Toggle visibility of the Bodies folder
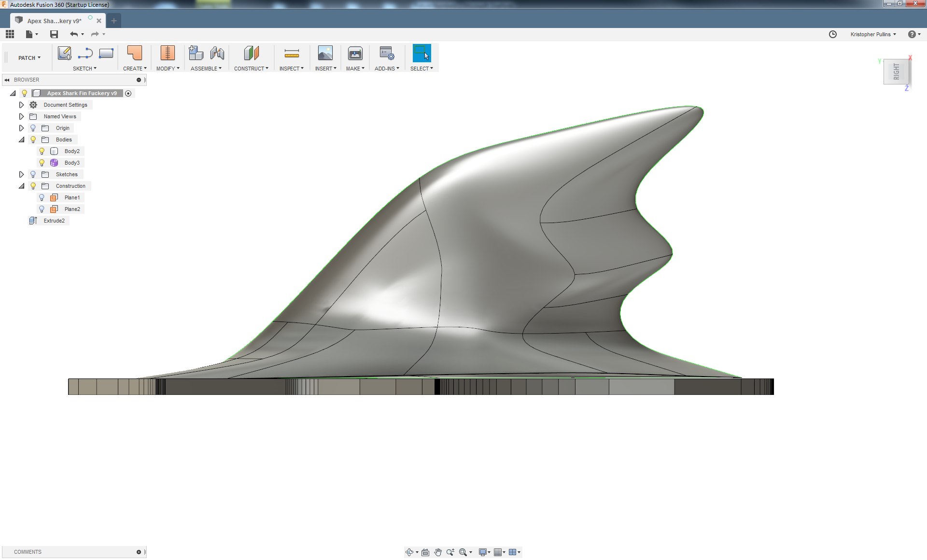This screenshot has width=927, height=560. [33, 140]
